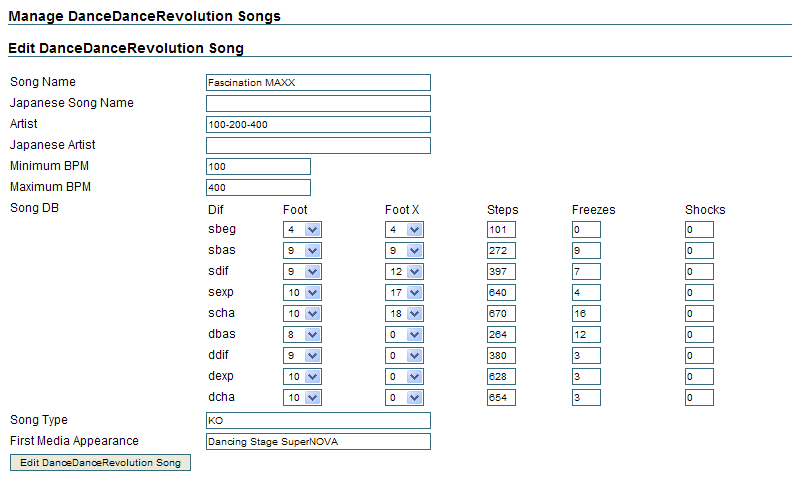The height and width of the screenshot is (479, 800).
Task: Select the scha Freezes field showing 16
Action: coord(586,313)
